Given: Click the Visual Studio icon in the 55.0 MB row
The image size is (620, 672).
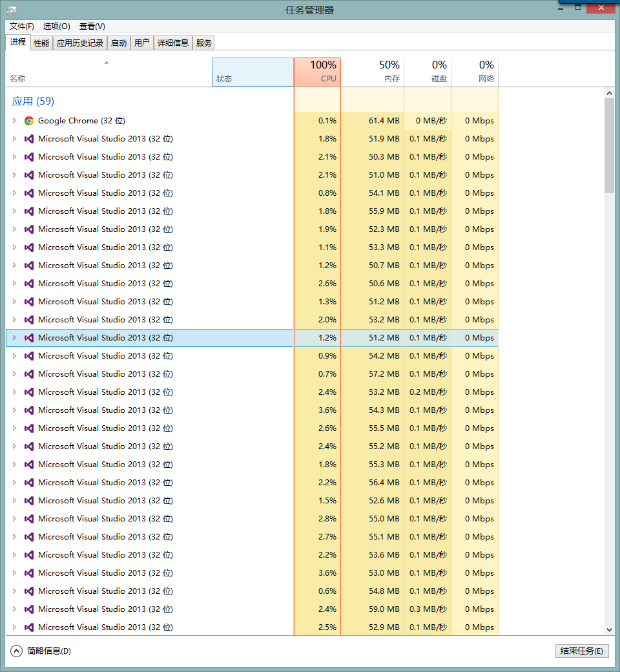Looking at the screenshot, I should coord(28,519).
